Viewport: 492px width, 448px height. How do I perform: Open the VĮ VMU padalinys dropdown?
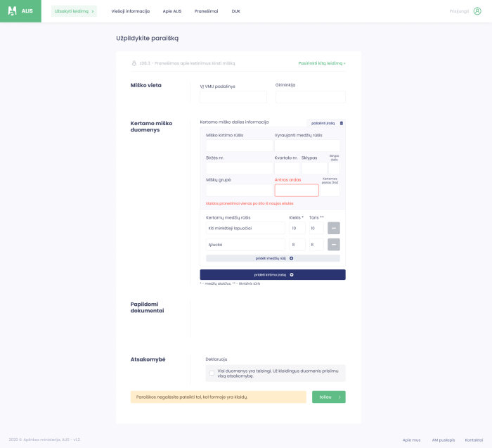[x=233, y=97]
